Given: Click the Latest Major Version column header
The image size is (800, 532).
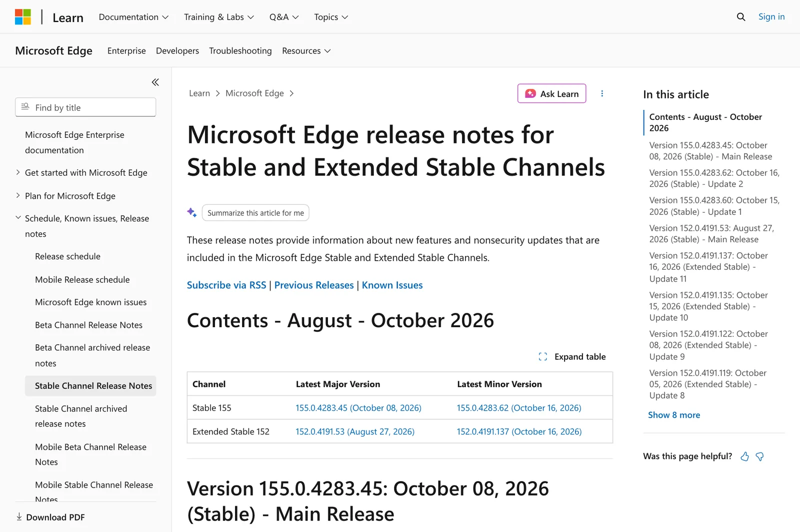Looking at the screenshot, I should (338, 384).
